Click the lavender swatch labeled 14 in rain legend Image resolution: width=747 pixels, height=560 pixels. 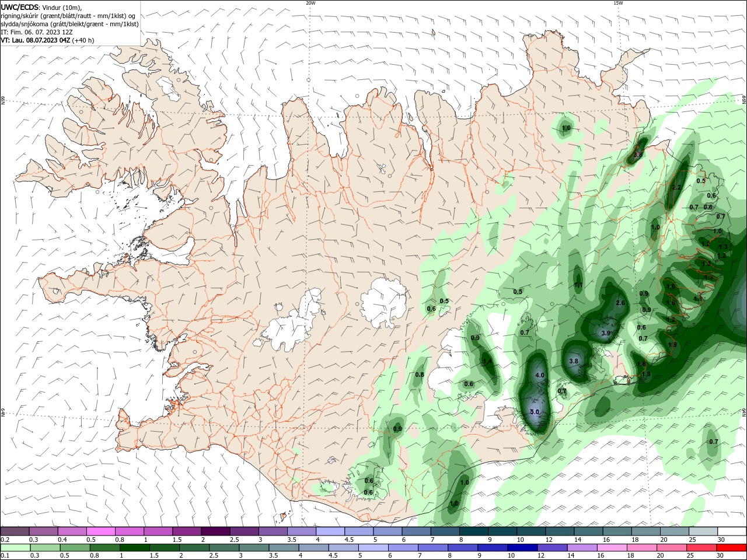point(581,548)
